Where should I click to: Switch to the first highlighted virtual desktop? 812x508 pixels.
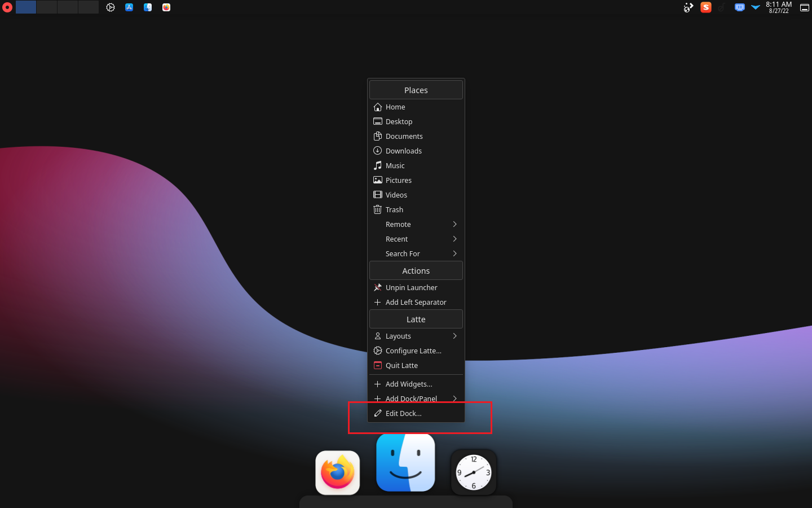pos(26,7)
